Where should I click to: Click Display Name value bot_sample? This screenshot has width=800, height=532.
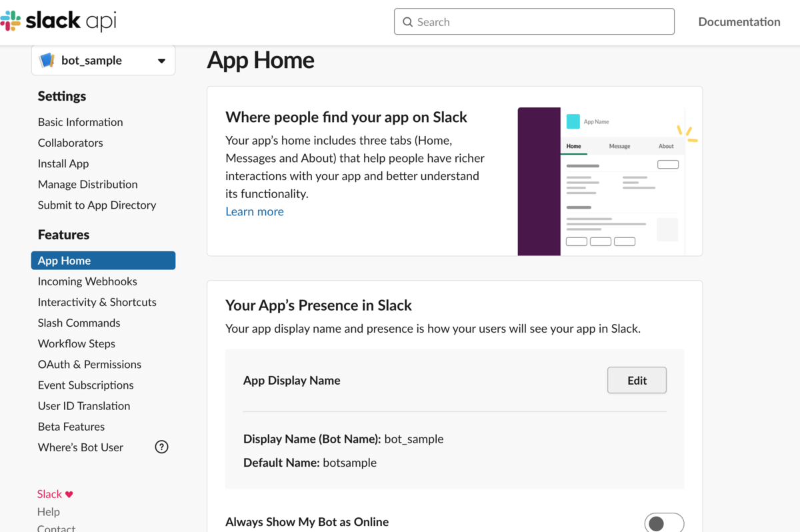coord(414,439)
